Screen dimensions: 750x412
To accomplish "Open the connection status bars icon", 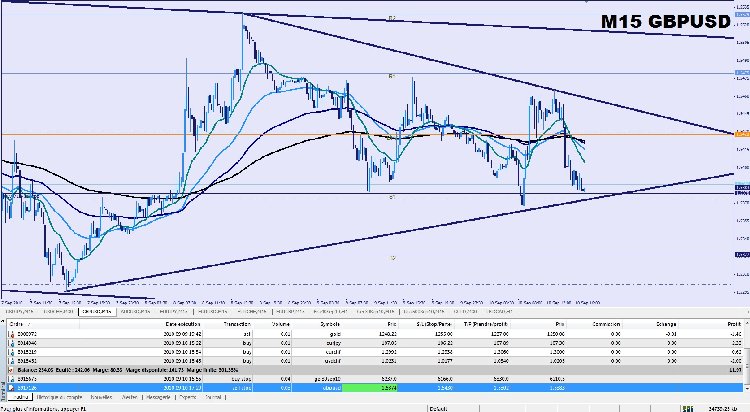I will click(x=688, y=409).
